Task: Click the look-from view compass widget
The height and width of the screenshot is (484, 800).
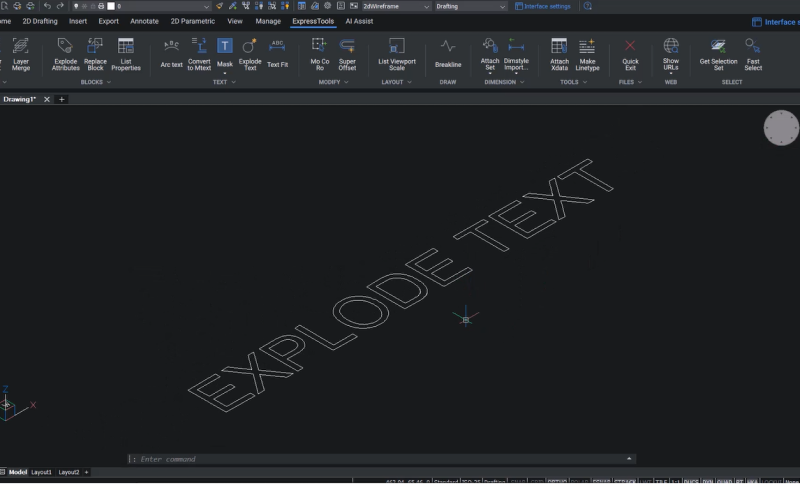Action: point(781,128)
